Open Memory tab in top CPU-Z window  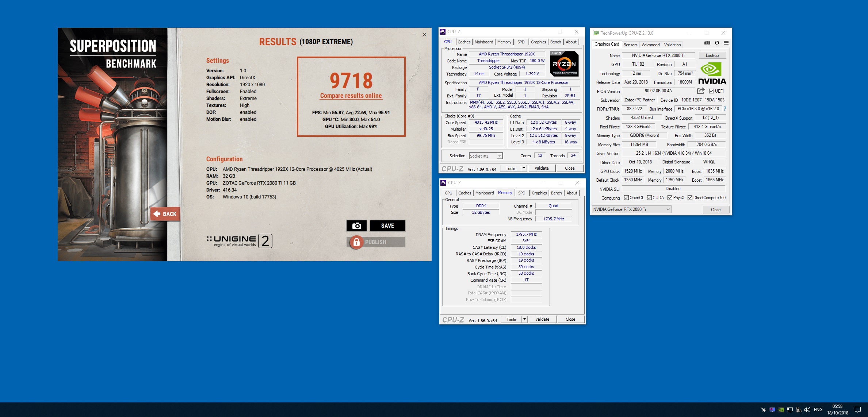504,42
